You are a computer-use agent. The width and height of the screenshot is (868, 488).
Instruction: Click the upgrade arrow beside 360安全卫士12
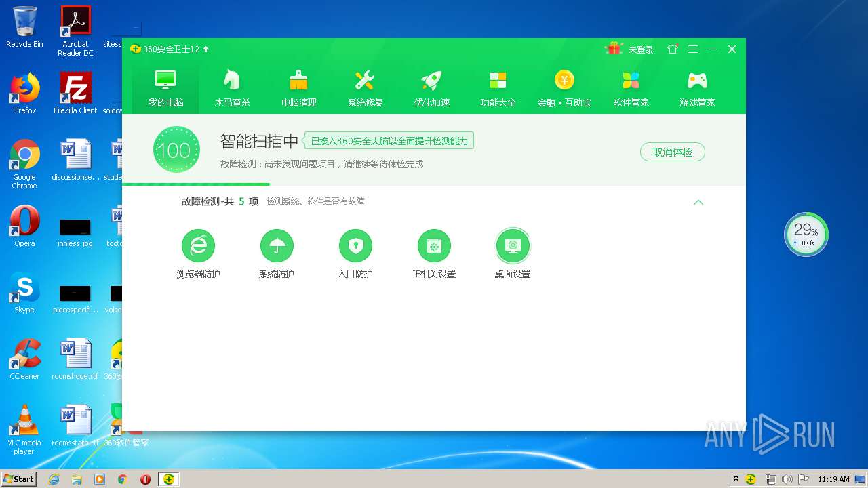point(206,49)
